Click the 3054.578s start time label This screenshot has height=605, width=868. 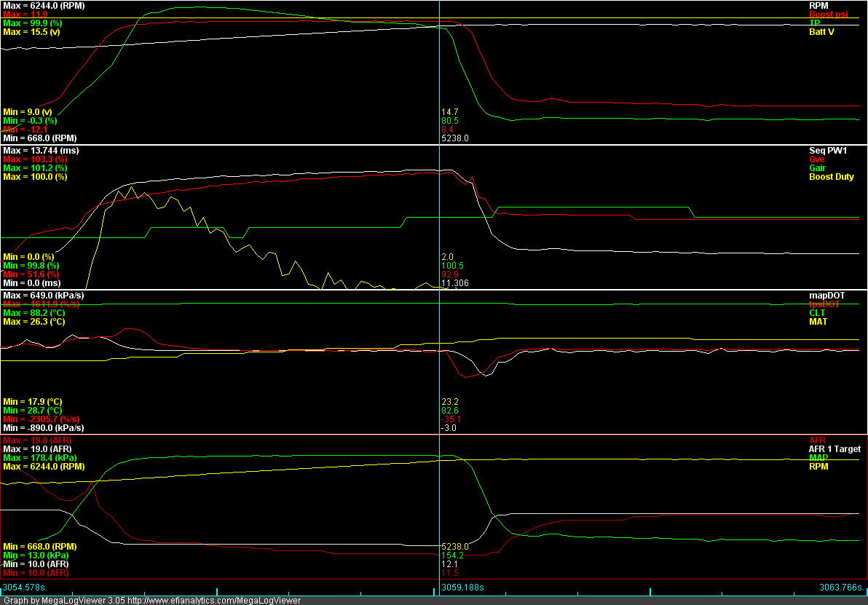tap(25, 588)
